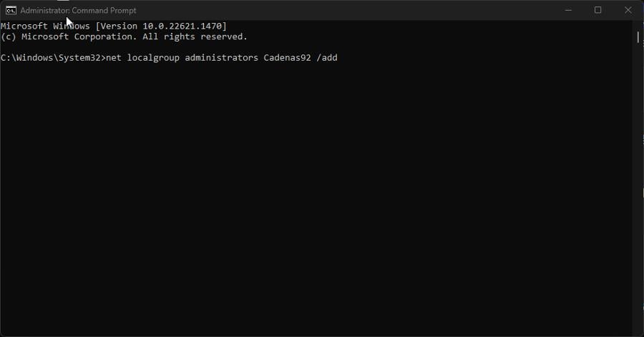Click the word "localgroup" in the command
Image resolution: width=644 pixels, height=337 pixels.
click(x=153, y=57)
